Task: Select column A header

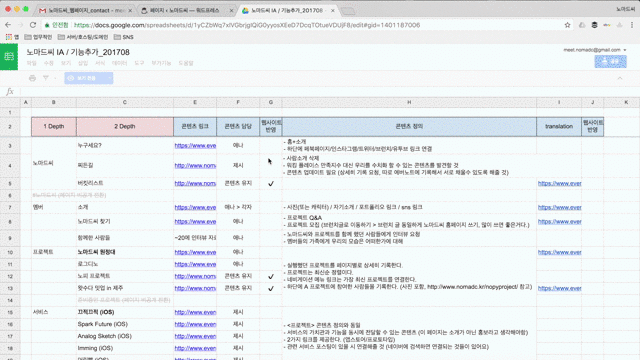Action: click(26, 102)
